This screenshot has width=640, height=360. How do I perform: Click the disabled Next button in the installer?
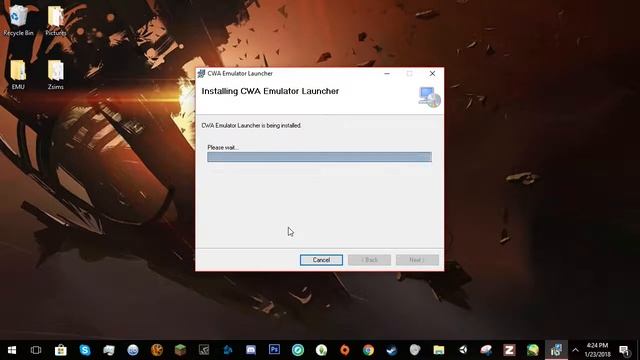[x=417, y=260]
